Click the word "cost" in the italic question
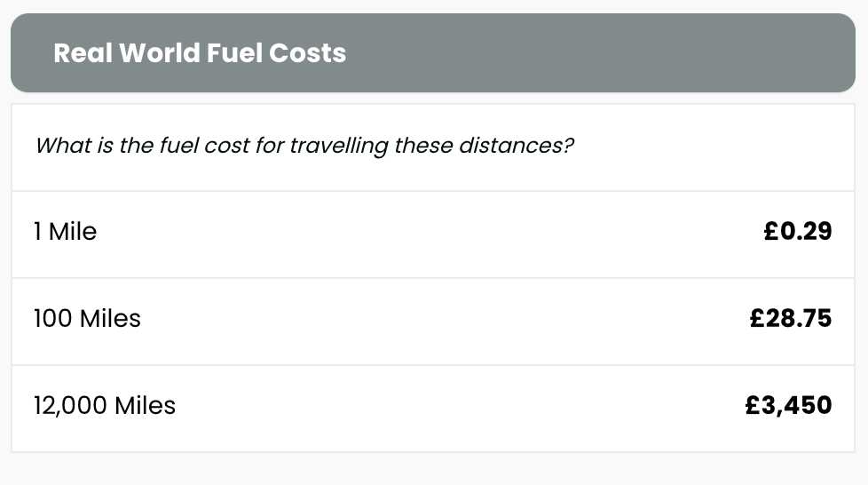This screenshot has width=868, height=485. [x=227, y=145]
